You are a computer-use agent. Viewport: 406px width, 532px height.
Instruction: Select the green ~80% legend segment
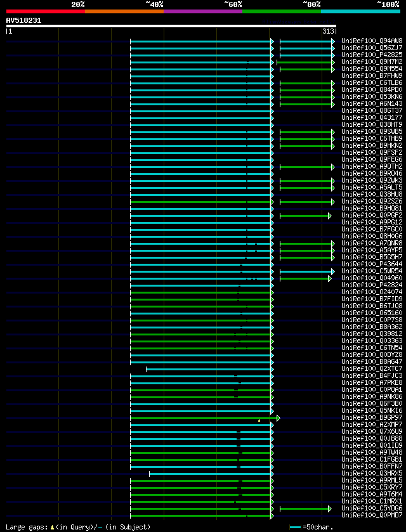pos(282,11)
